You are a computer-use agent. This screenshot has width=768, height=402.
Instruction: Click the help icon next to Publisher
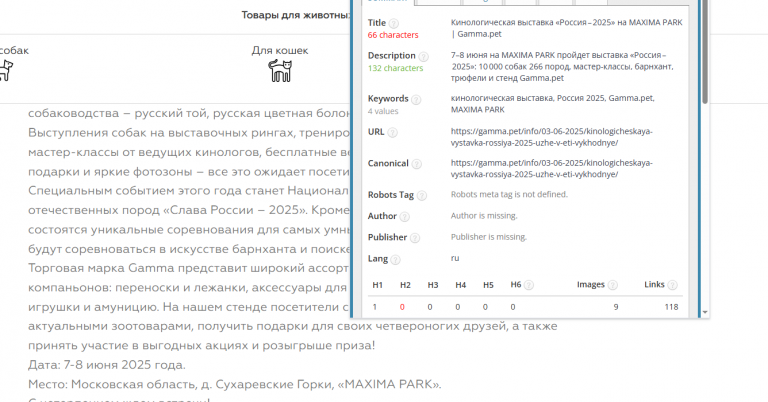415,238
